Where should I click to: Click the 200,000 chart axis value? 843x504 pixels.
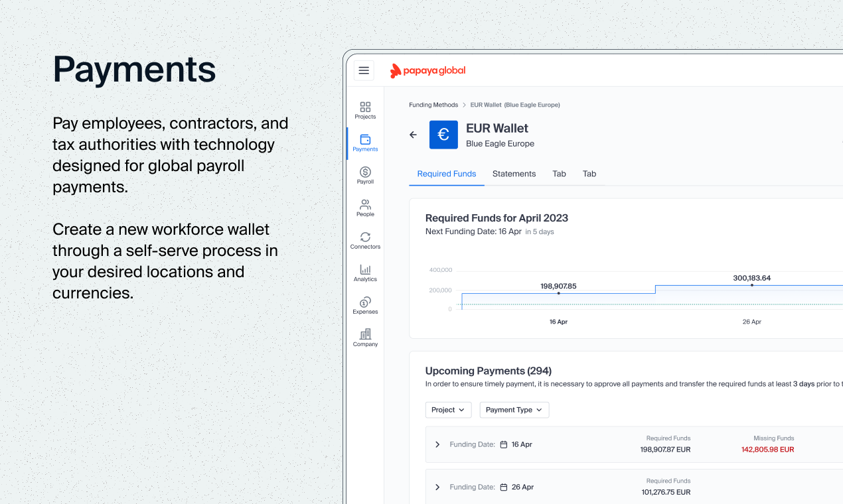pyautogui.click(x=441, y=290)
